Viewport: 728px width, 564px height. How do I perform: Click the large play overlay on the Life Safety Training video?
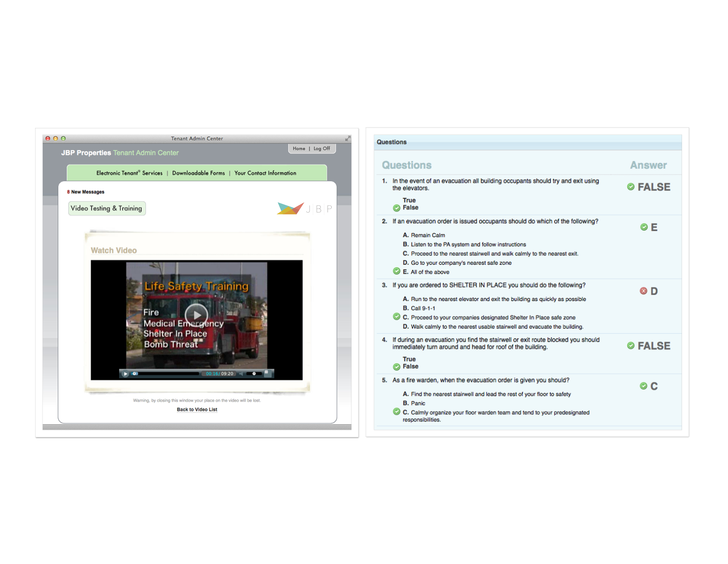pyautogui.click(x=196, y=315)
